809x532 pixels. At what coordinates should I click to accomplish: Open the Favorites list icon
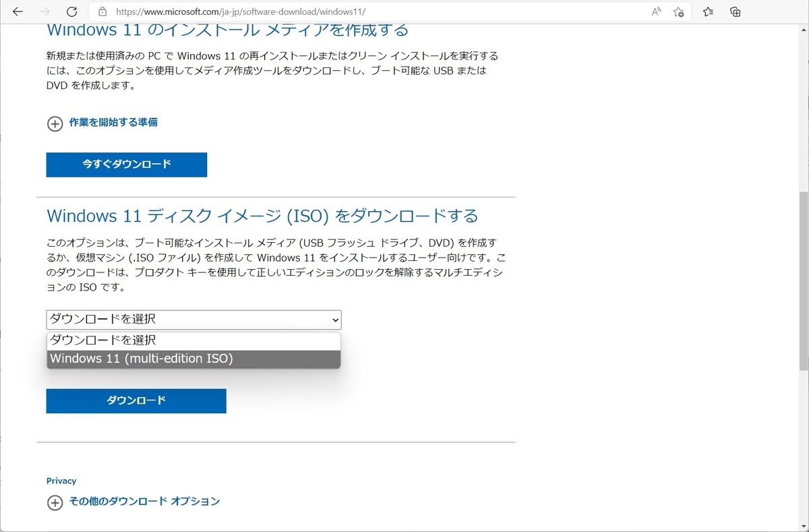tap(707, 11)
